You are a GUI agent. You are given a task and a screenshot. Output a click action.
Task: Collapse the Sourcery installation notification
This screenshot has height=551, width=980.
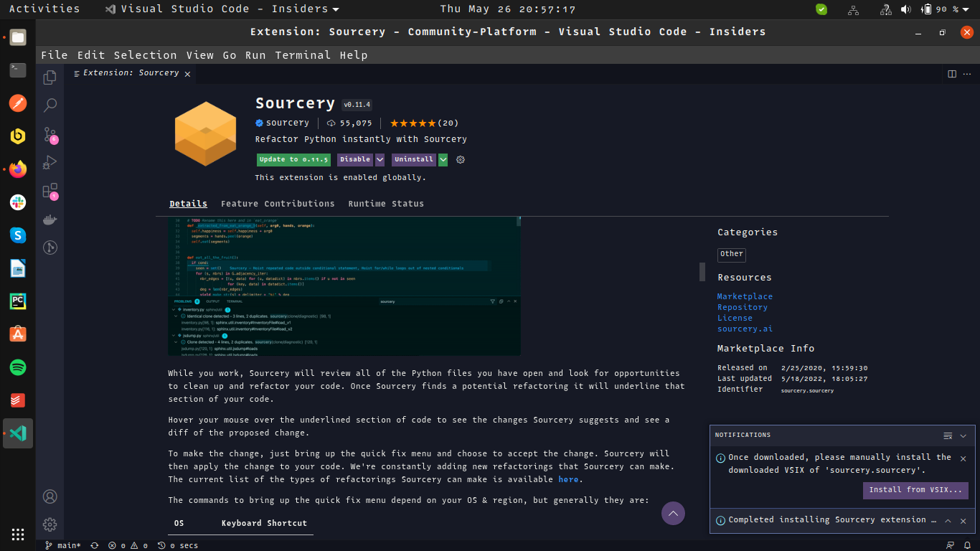point(948,520)
